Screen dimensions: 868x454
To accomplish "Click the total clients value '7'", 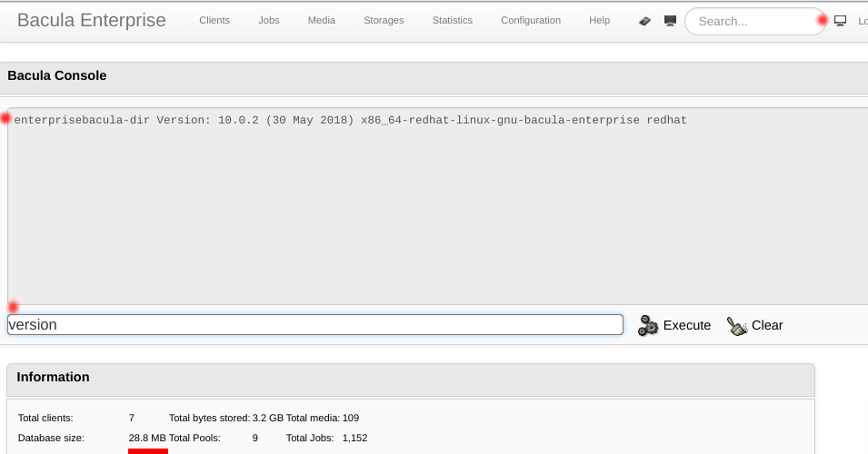I will point(131,418).
